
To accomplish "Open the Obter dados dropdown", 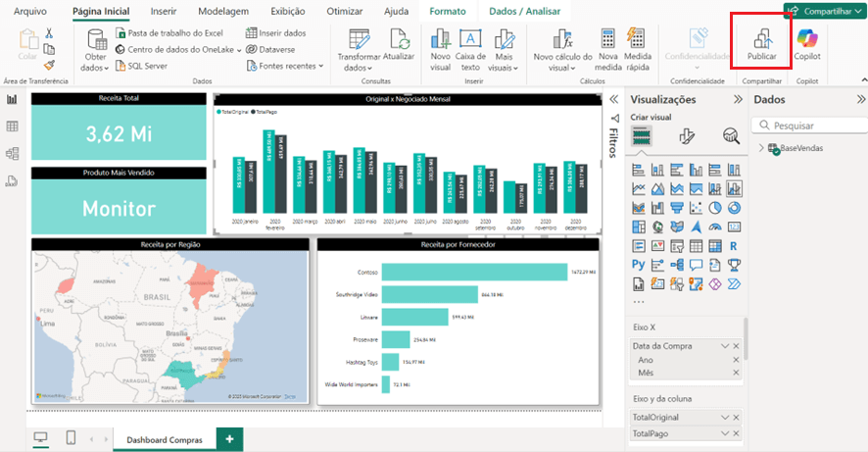I will pyautogui.click(x=95, y=51).
